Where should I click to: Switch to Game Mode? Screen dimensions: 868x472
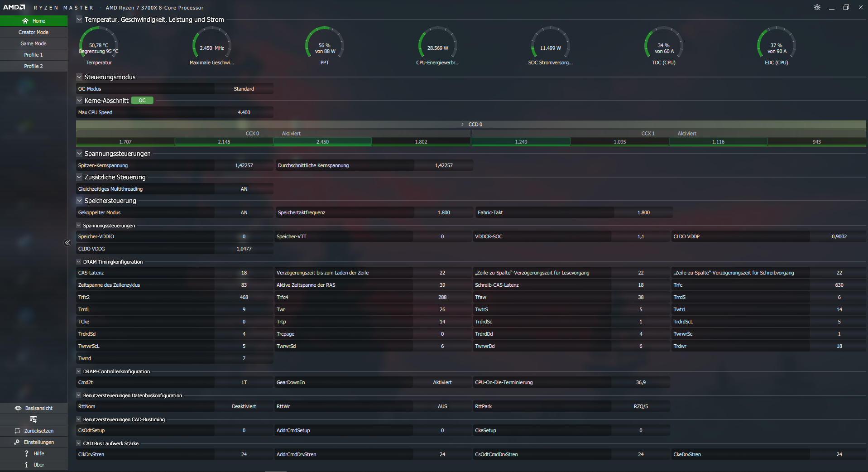pyautogui.click(x=34, y=43)
